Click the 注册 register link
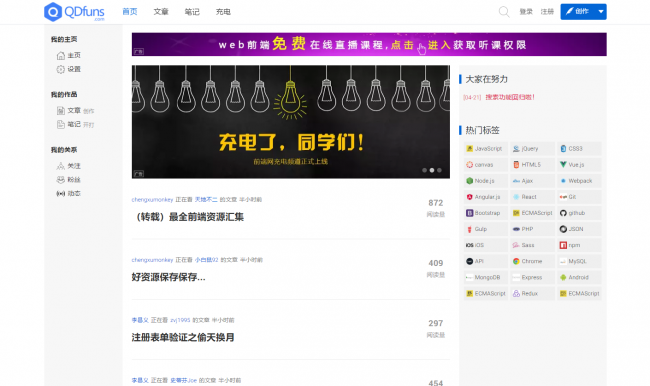The width and height of the screenshot is (650, 386). coord(547,12)
